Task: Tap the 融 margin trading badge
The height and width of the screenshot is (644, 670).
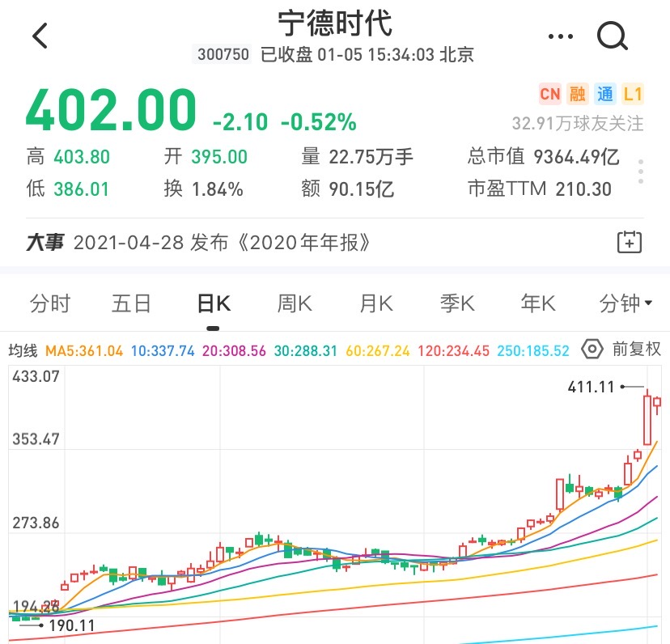Action: click(577, 94)
